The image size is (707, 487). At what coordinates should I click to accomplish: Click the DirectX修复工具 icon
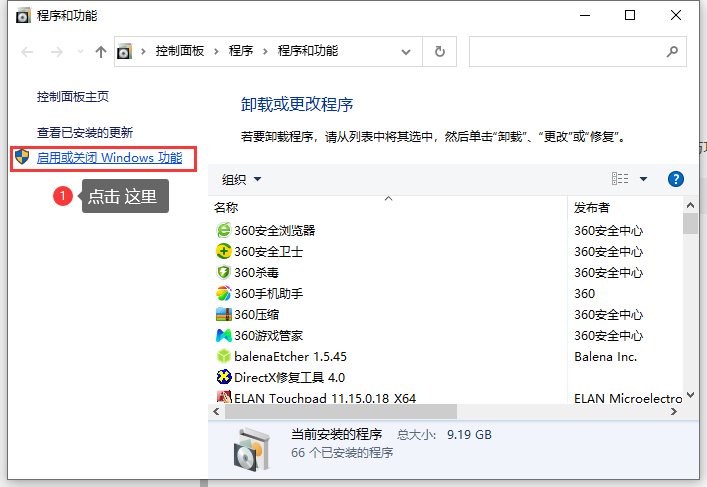[x=224, y=377]
